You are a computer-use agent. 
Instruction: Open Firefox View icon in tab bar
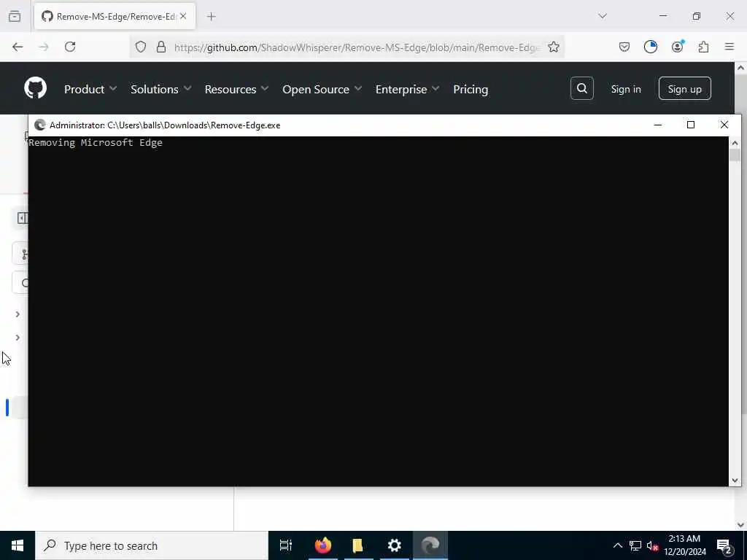click(x=15, y=16)
